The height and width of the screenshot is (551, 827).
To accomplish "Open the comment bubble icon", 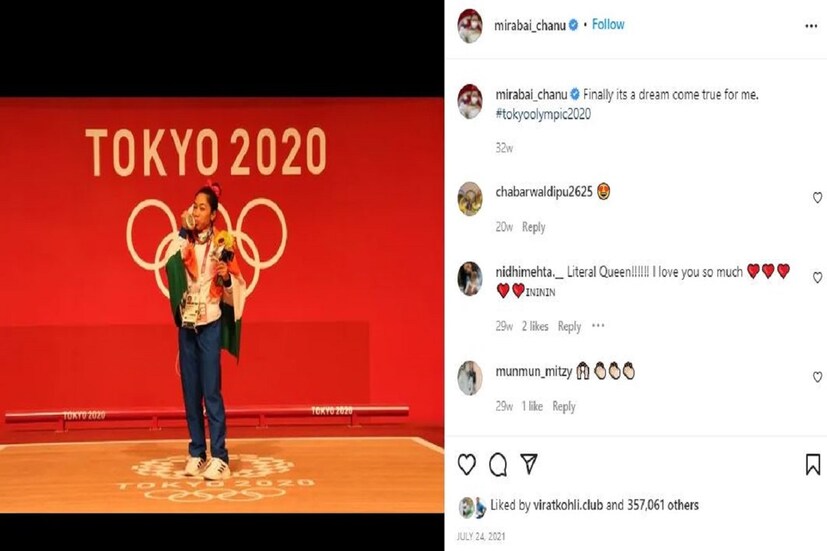I will pos(498,465).
